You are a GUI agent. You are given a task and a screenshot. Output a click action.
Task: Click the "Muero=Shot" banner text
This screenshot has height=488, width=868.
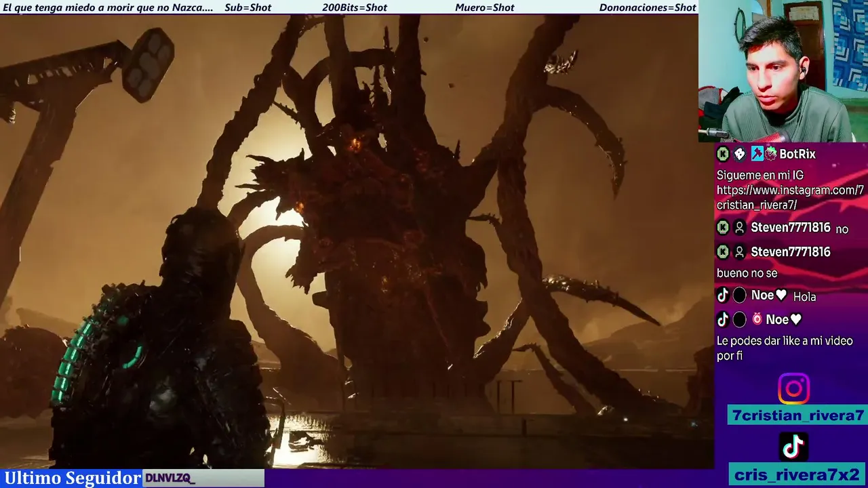[485, 7]
